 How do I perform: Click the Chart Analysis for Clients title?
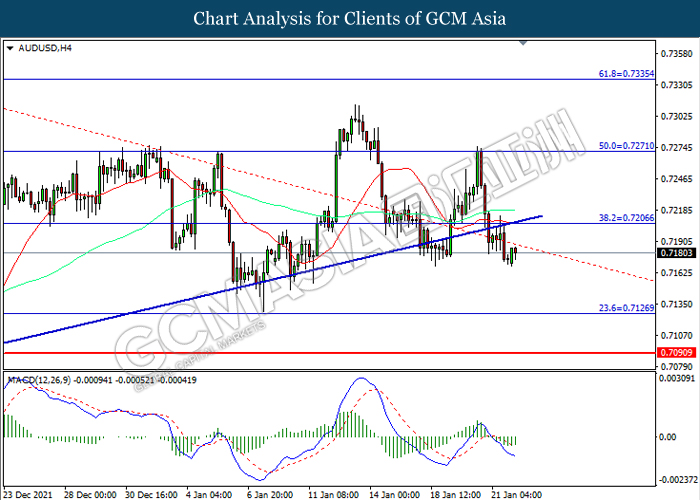coord(350,18)
